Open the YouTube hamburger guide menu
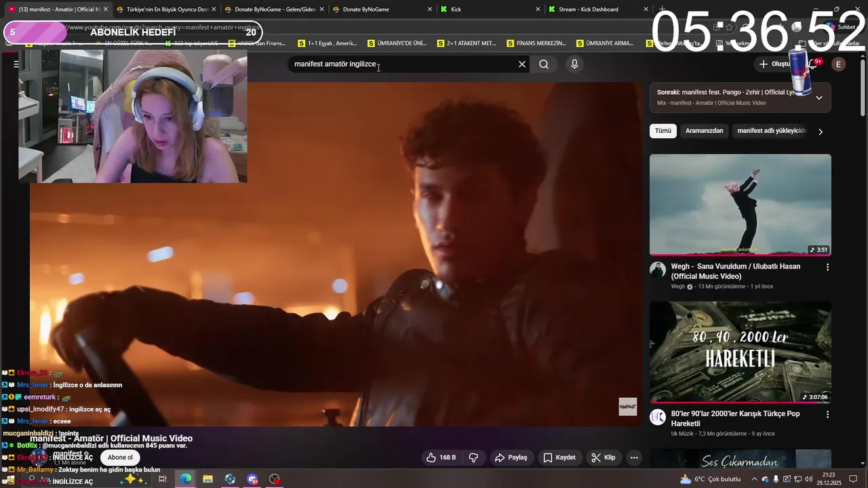Screen dimensions: 868x488 (x=16, y=64)
